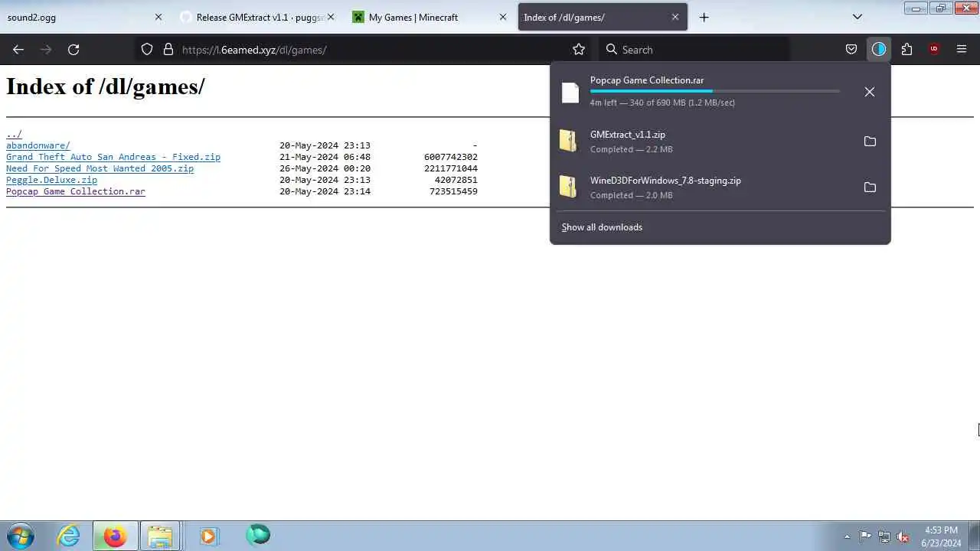Screen dimensions: 980x551
Task: Download the Peggle.Deluxe.zip file
Action: pyautogui.click(x=51, y=180)
